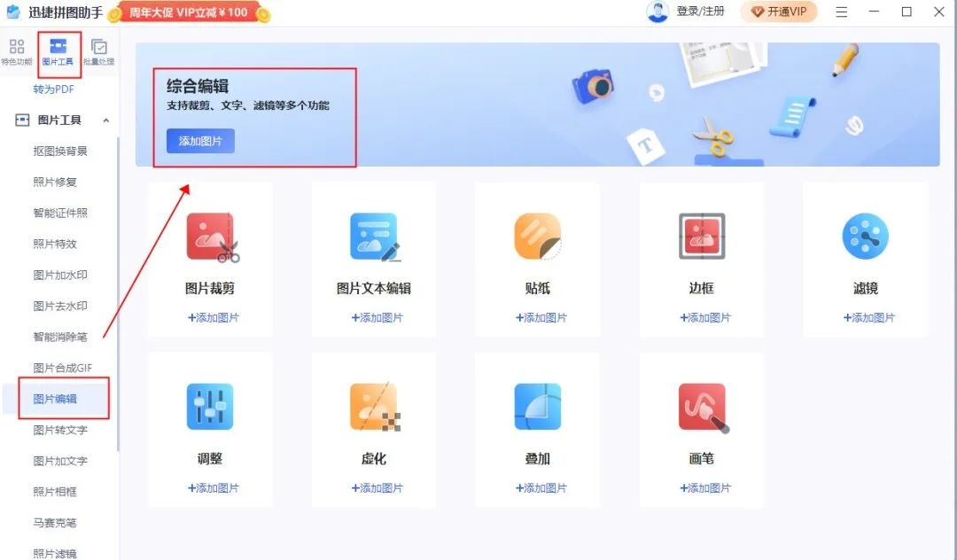Collapse the 图片工具 sidebar section

(106, 121)
